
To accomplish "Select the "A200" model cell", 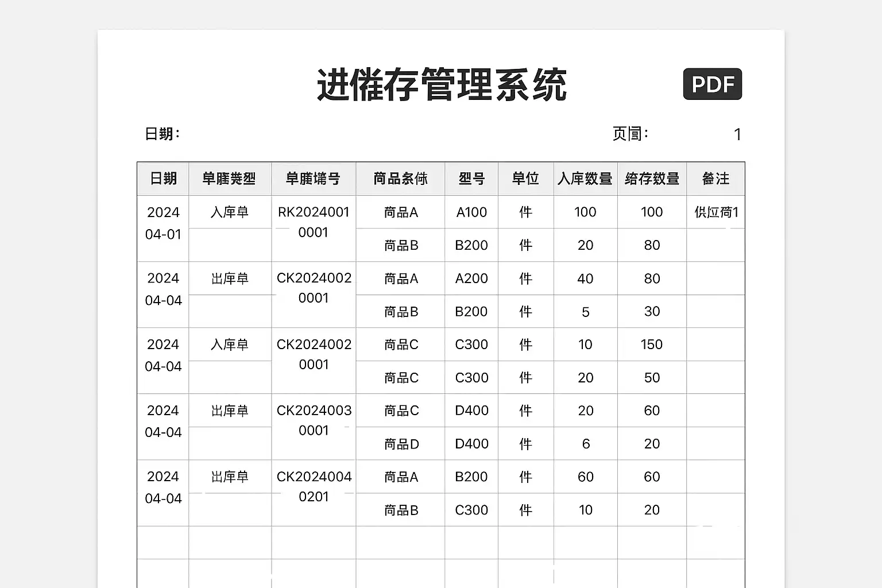I will tap(471, 278).
